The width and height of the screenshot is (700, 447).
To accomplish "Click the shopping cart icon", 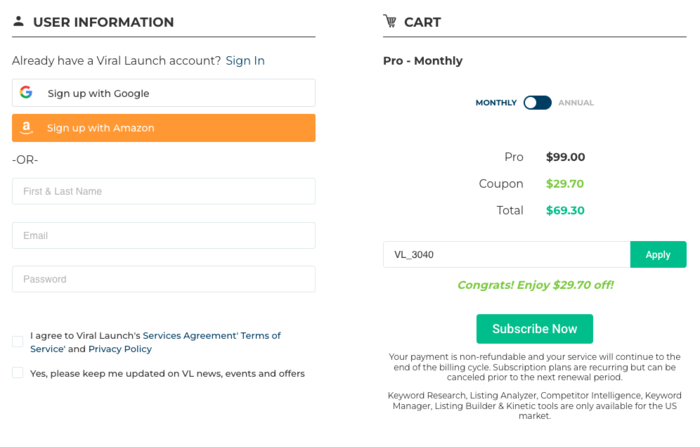I will point(390,21).
